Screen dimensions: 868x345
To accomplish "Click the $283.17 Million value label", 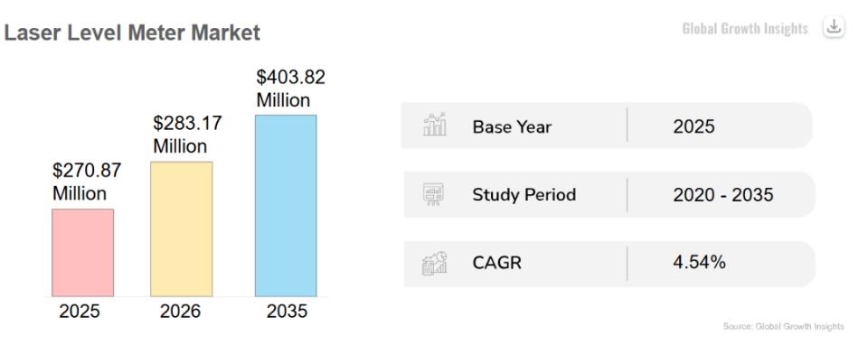I will coord(188,135).
